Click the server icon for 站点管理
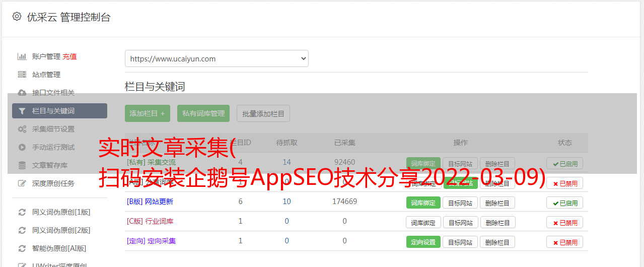Image resolution: width=644 pixels, height=267 pixels. [22, 75]
